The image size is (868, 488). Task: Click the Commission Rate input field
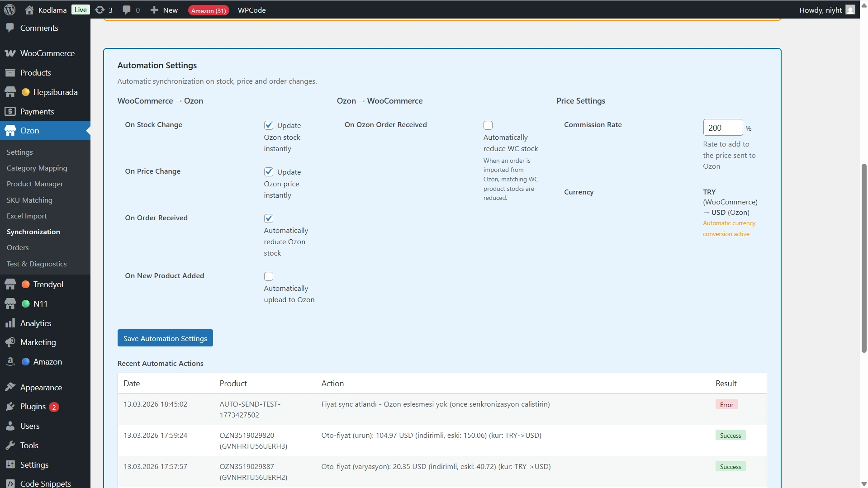[722, 128]
